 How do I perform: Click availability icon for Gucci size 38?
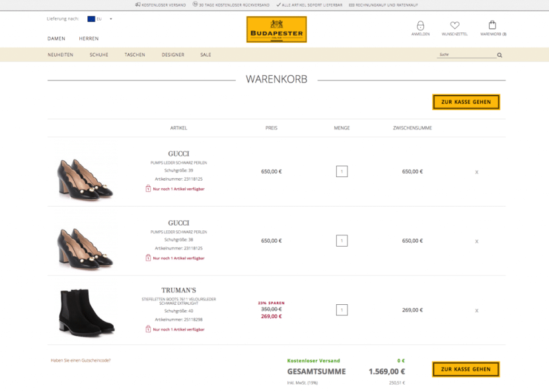pos(148,258)
